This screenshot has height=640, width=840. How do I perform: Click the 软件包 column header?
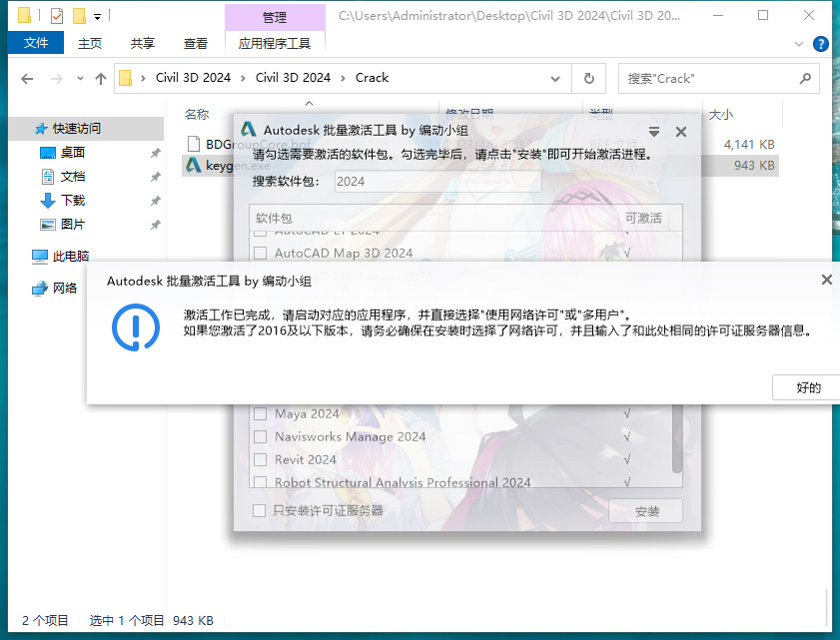[274, 218]
